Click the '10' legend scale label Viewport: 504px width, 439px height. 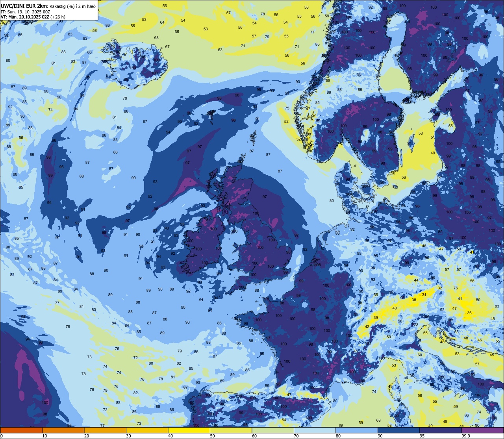(45, 436)
